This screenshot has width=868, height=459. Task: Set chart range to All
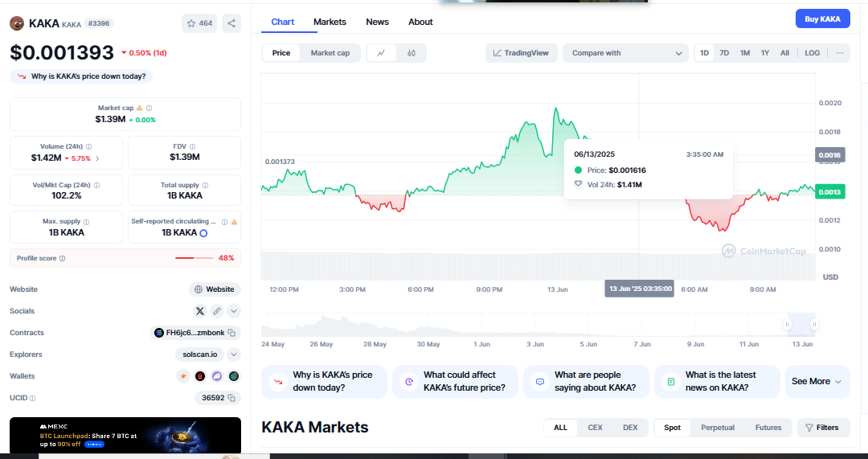tap(785, 53)
